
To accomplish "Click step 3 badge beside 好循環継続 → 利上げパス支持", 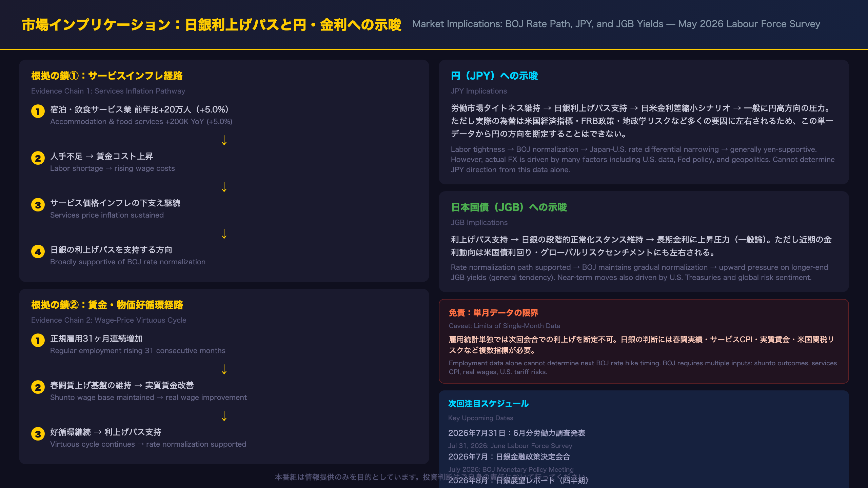I will pos(38,434).
